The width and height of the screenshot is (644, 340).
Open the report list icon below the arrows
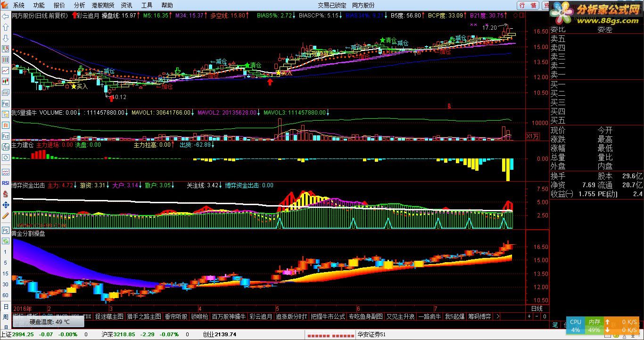click(x=6, y=49)
